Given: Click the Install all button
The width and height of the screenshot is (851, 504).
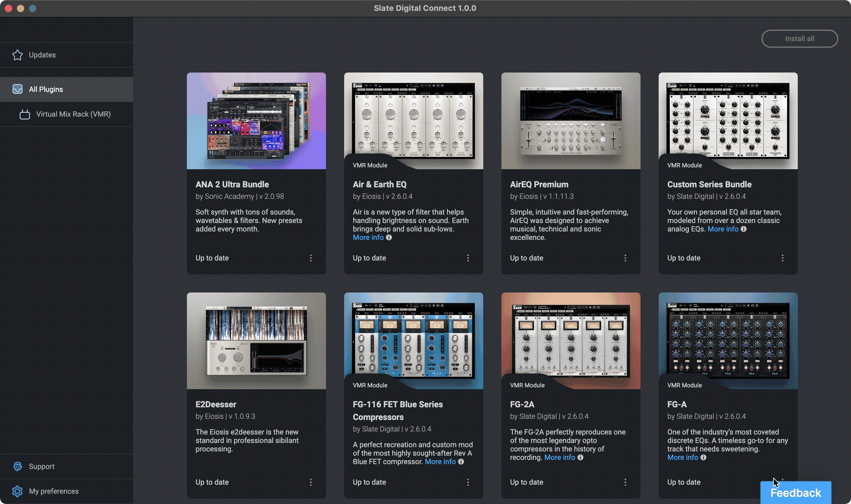Looking at the screenshot, I should (x=800, y=39).
